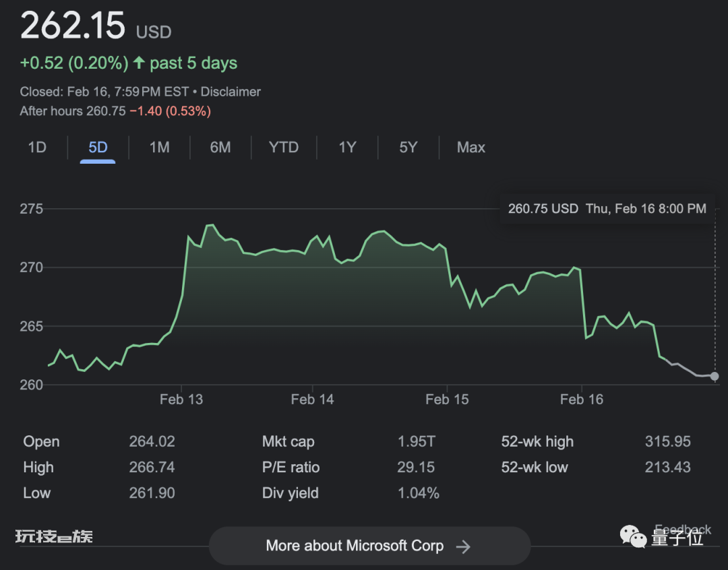Click the Feb 16 date label on the axis
The width and height of the screenshot is (728, 570).
[582, 399]
